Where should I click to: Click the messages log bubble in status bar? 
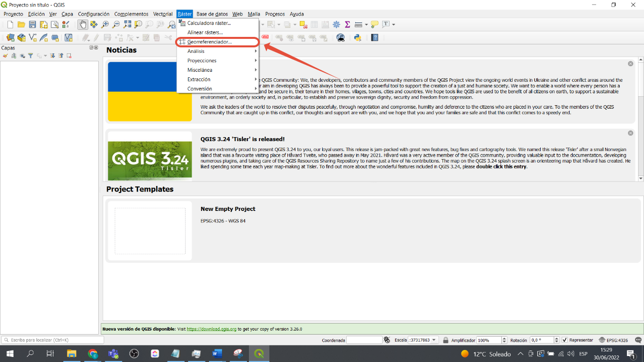click(638, 340)
